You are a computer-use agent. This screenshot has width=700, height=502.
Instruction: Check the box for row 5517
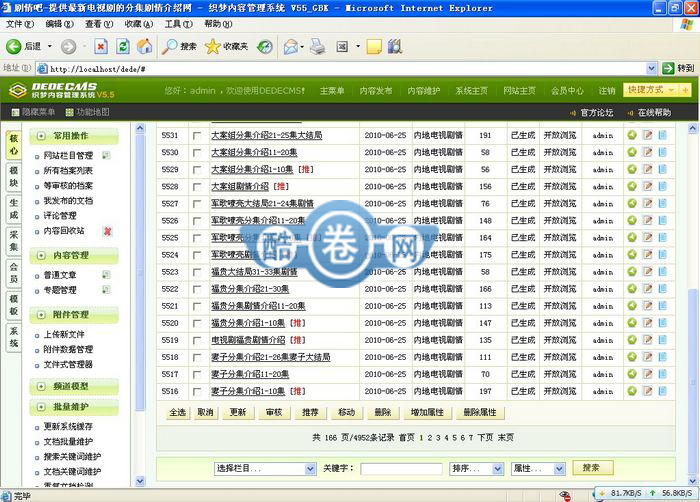click(x=197, y=374)
